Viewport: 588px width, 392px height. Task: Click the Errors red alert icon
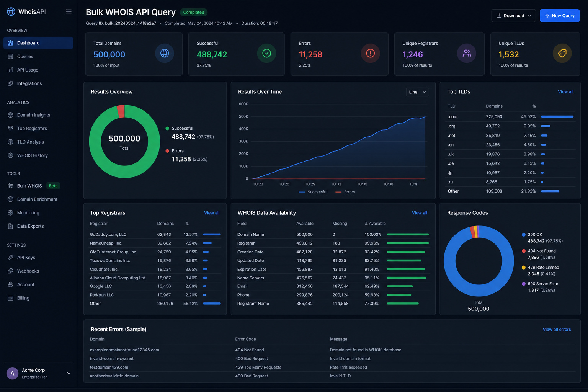point(371,53)
